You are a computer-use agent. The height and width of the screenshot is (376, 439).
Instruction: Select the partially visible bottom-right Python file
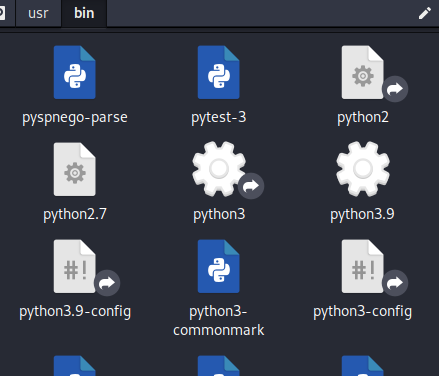tap(363, 366)
